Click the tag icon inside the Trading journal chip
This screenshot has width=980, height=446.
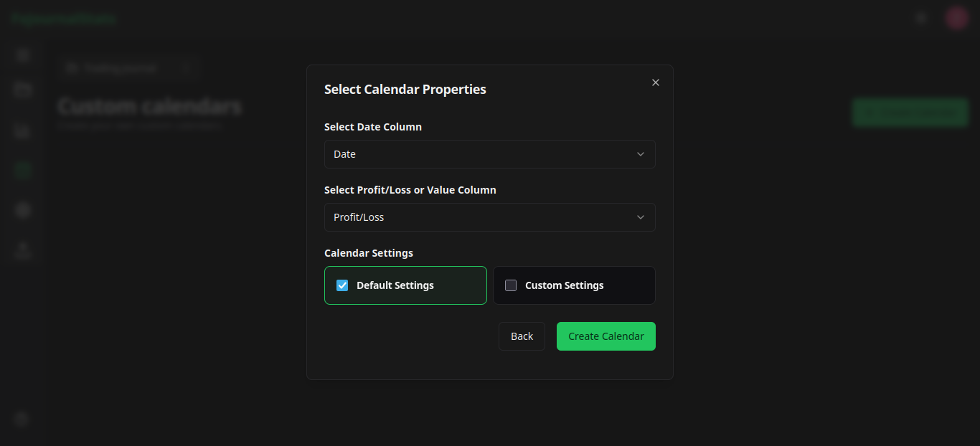71,67
